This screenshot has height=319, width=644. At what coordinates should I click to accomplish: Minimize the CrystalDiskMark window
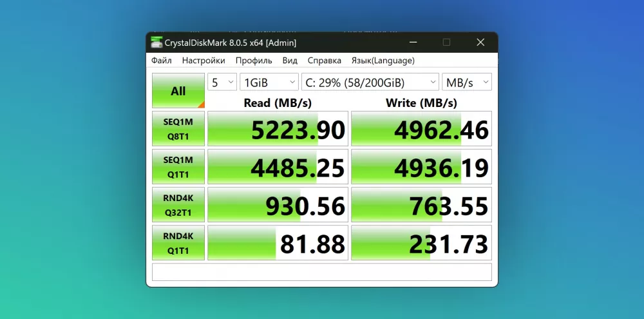413,43
